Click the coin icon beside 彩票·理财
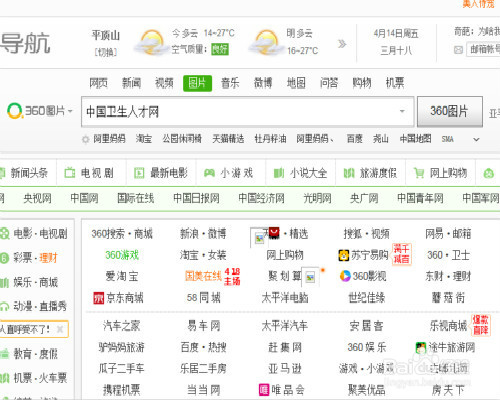Viewport: 500px width, 400px height. point(4,258)
